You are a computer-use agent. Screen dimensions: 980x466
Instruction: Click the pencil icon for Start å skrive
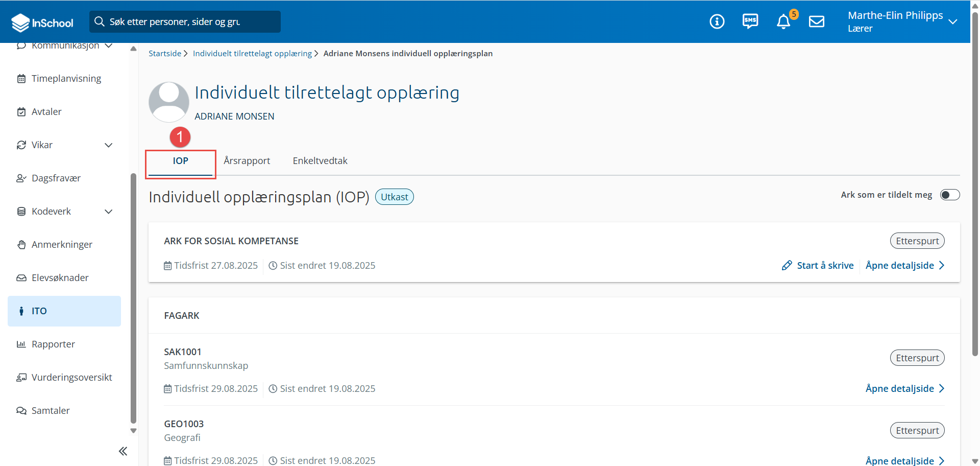tap(787, 266)
